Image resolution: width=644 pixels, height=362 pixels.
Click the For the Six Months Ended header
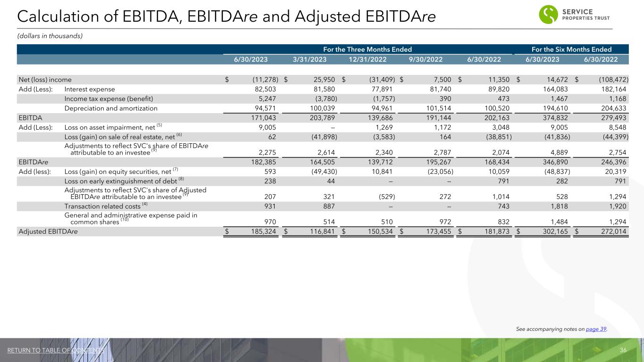[x=571, y=49]
